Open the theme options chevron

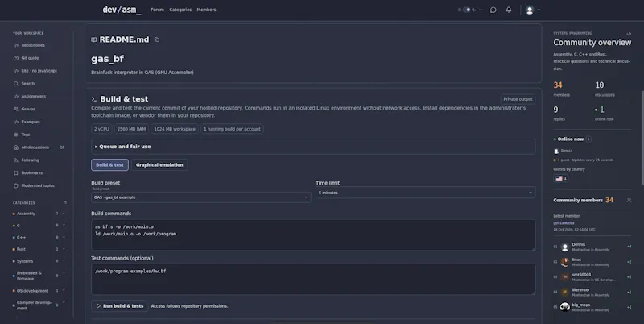click(481, 10)
